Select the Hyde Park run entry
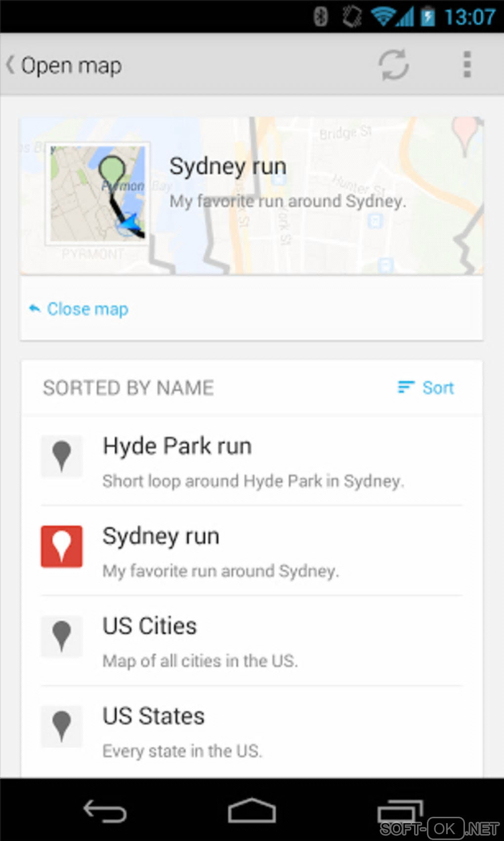The width and height of the screenshot is (504, 841). click(253, 461)
